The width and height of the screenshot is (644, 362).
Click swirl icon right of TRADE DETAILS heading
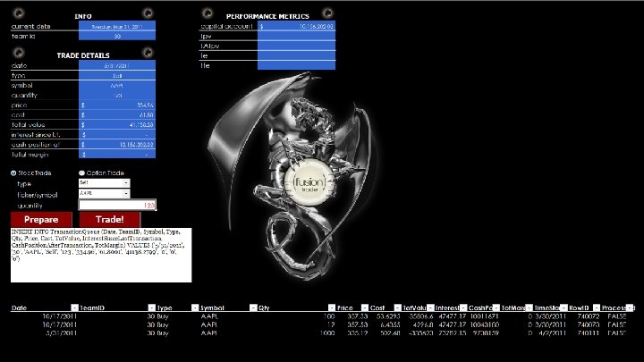click(x=148, y=53)
